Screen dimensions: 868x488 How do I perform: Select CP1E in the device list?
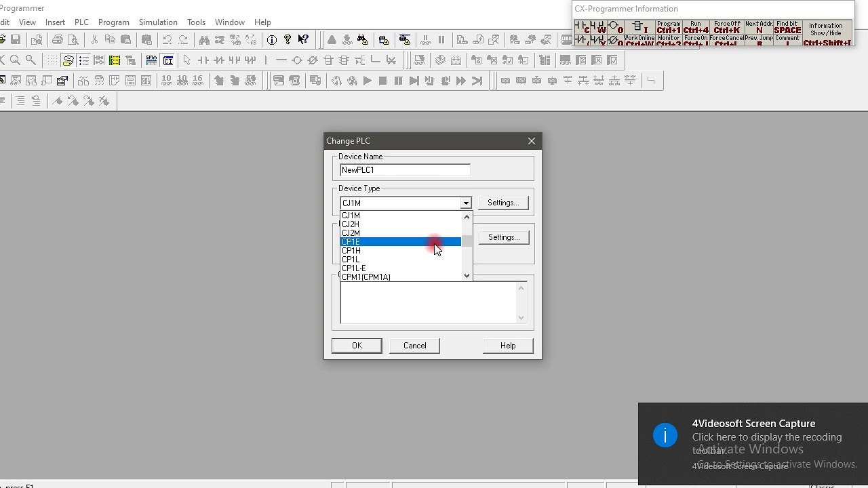point(400,241)
